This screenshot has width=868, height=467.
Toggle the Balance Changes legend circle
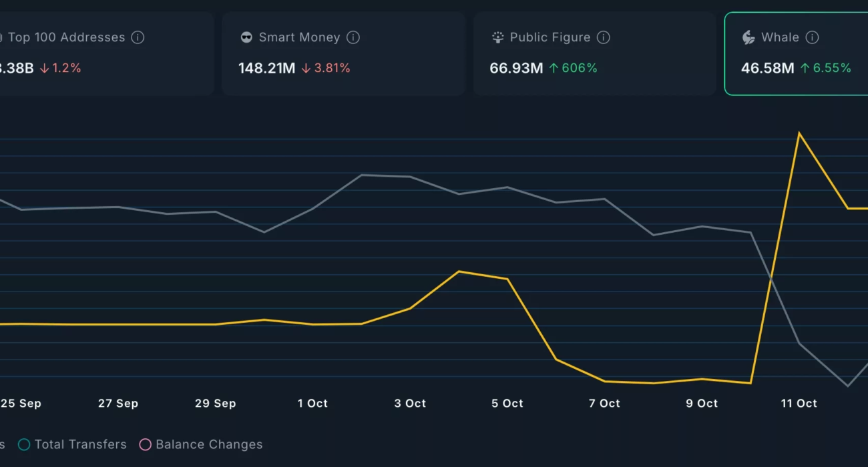pyautogui.click(x=145, y=444)
